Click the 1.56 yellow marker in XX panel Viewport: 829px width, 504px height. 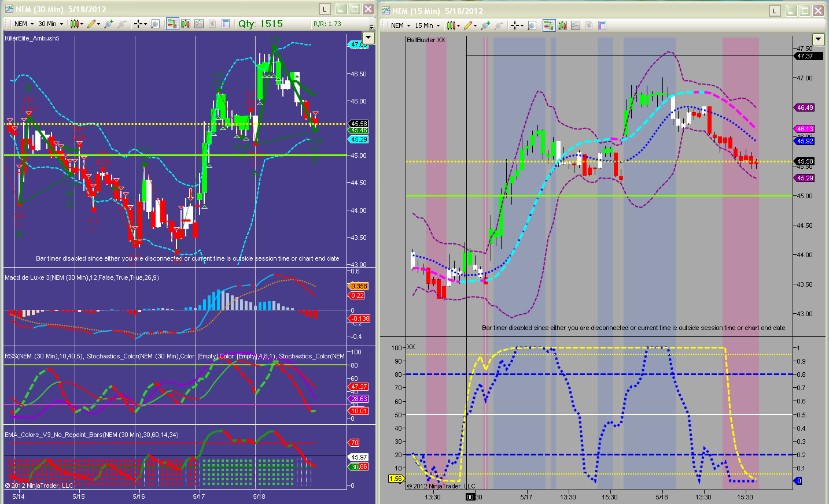396,479
